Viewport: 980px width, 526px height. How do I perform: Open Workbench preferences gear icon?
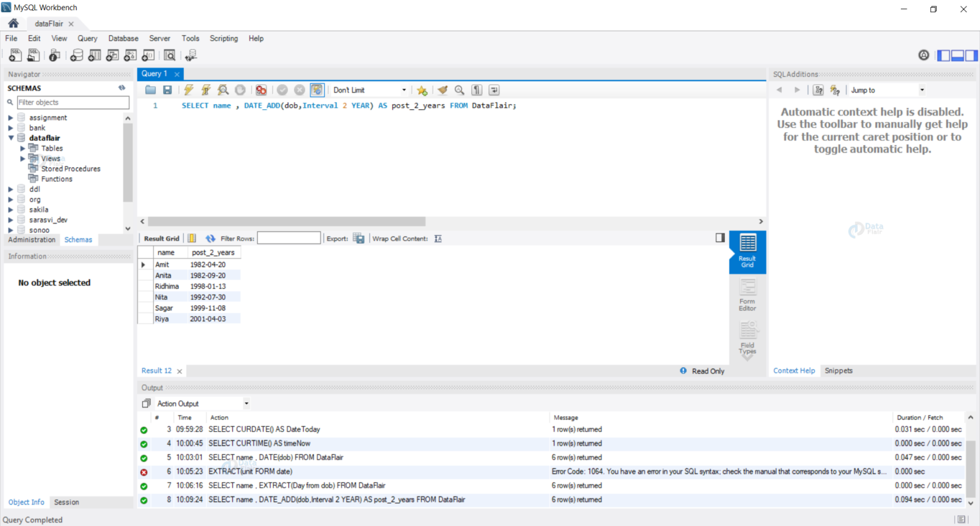click(924, 56)
